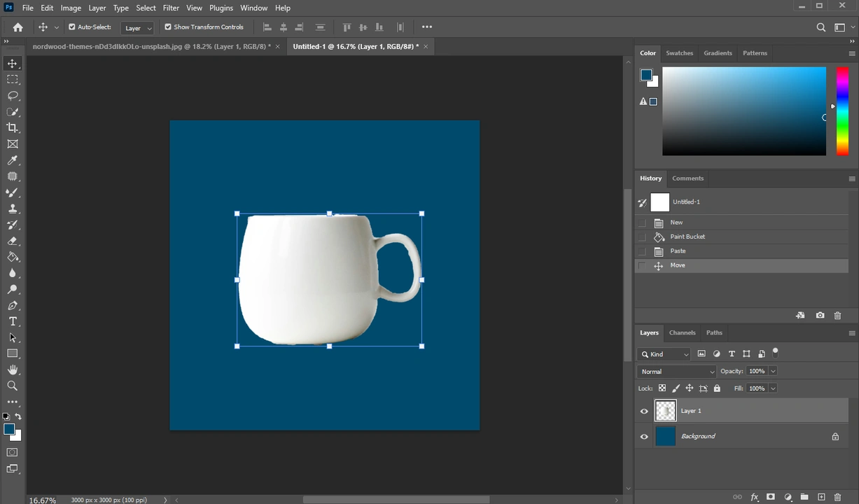Viewport: 859px width, 504px height.
Task: Select the Pen tool
Action: pos(13,305)
